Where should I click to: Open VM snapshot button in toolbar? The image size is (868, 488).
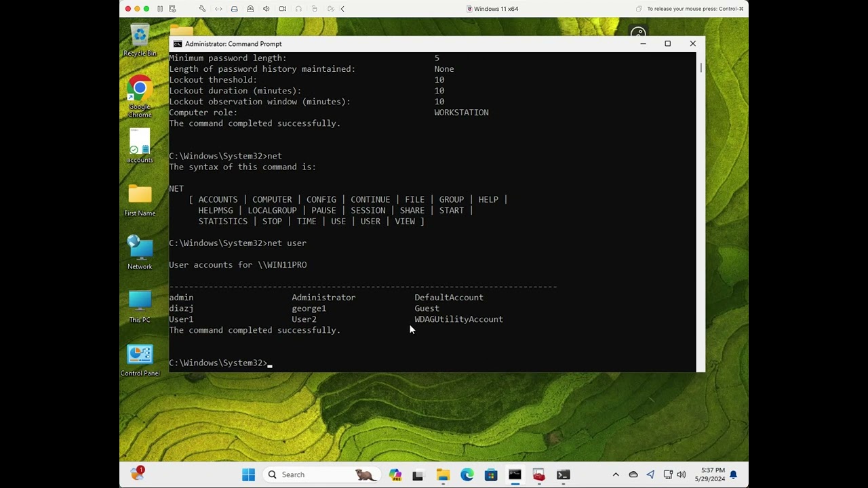(x=172, y=9)
